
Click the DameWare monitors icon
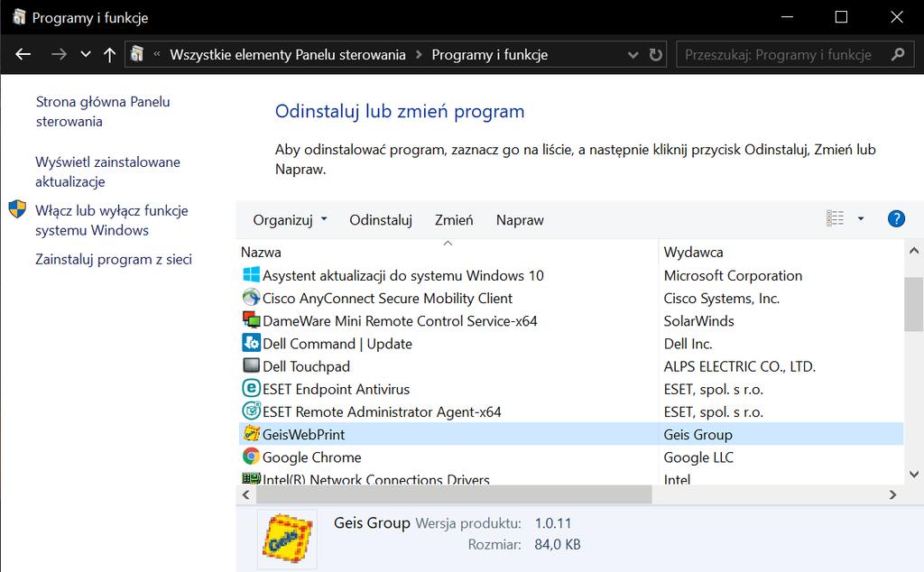click(251, 320)
